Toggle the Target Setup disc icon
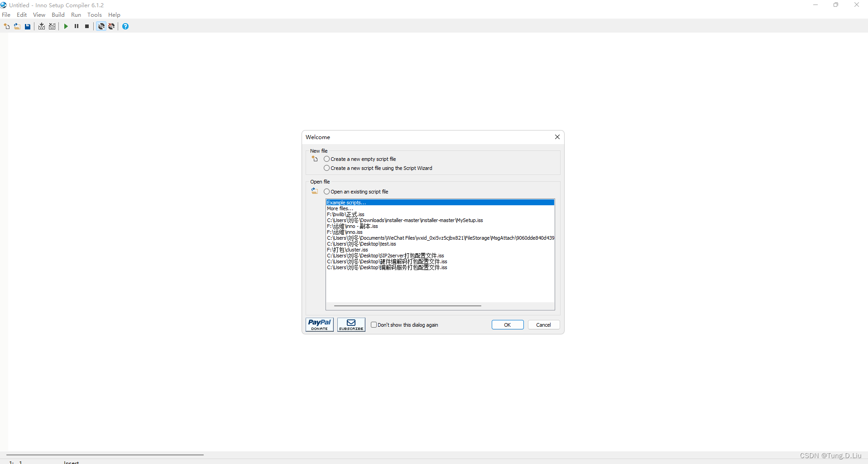The width and height of the screenshot is (868, 464). point(101,26)
